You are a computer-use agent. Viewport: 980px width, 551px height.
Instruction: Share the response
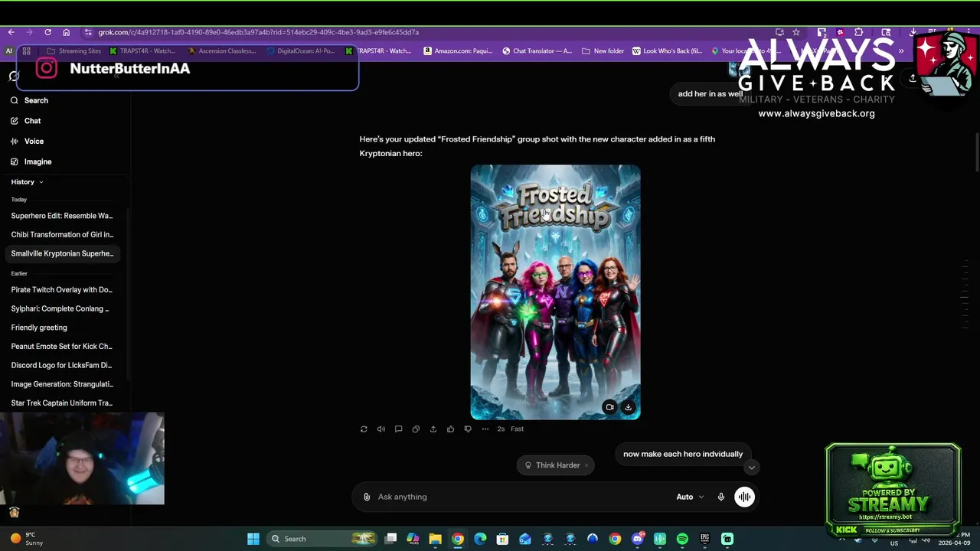coord(433,429)
